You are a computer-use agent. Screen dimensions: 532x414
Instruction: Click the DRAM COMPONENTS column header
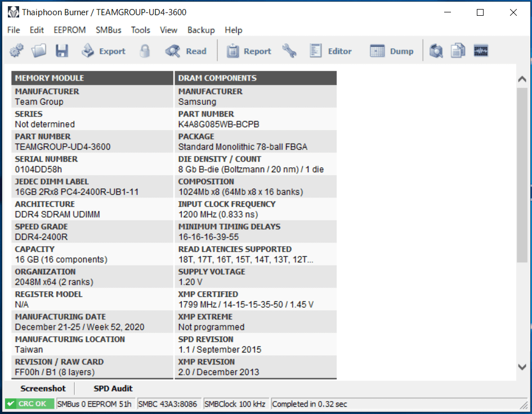point(256,78)
